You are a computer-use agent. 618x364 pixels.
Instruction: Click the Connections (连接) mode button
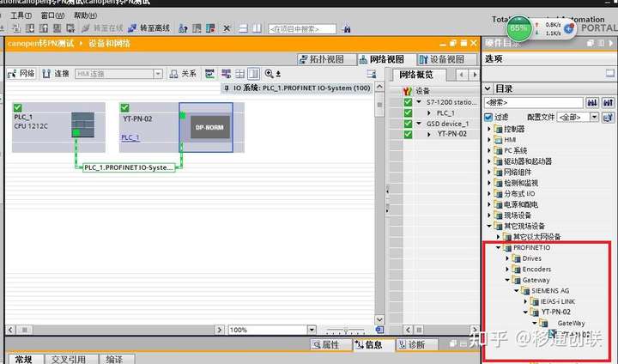click(x=56, y=73)
